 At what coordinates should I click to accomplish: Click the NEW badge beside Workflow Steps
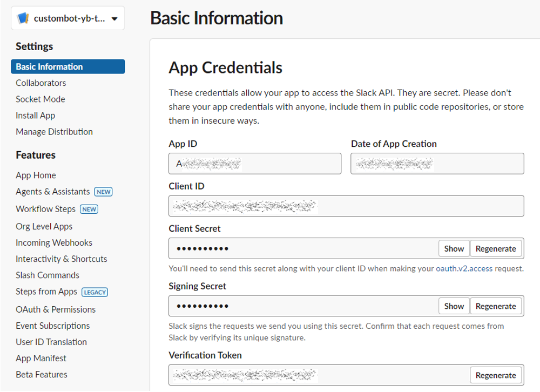pos(89,209)
